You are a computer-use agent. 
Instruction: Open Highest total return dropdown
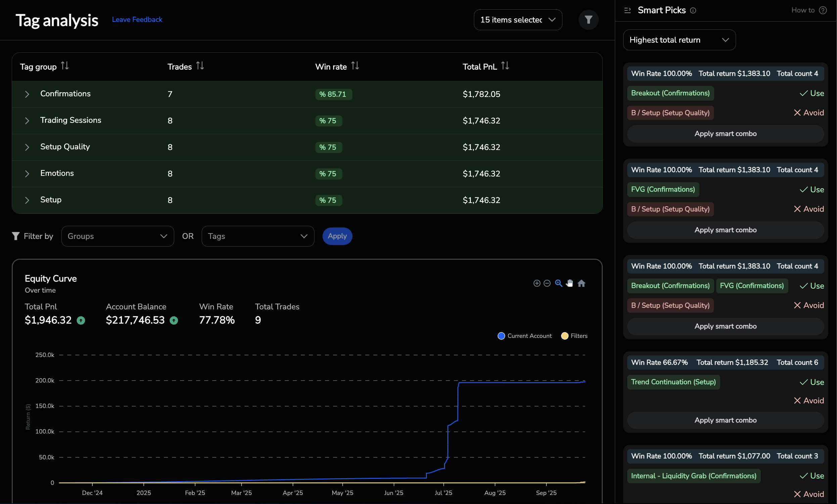[679, 40]
